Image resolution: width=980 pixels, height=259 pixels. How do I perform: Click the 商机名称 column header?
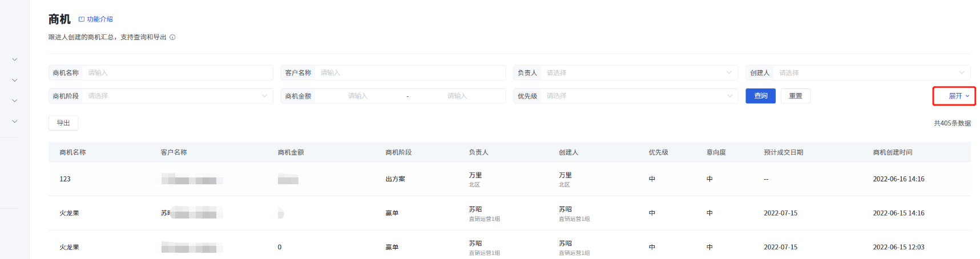click(72, 152)
